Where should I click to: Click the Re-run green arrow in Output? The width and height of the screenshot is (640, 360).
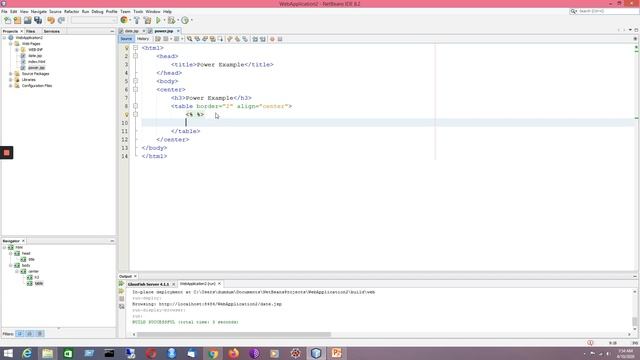pos(121,284)
